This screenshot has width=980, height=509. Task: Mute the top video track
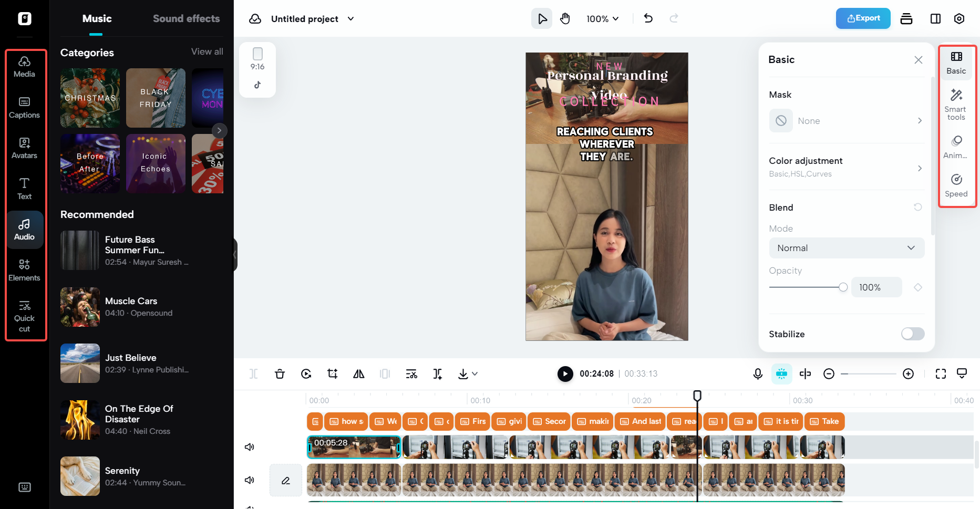(250, 447)
